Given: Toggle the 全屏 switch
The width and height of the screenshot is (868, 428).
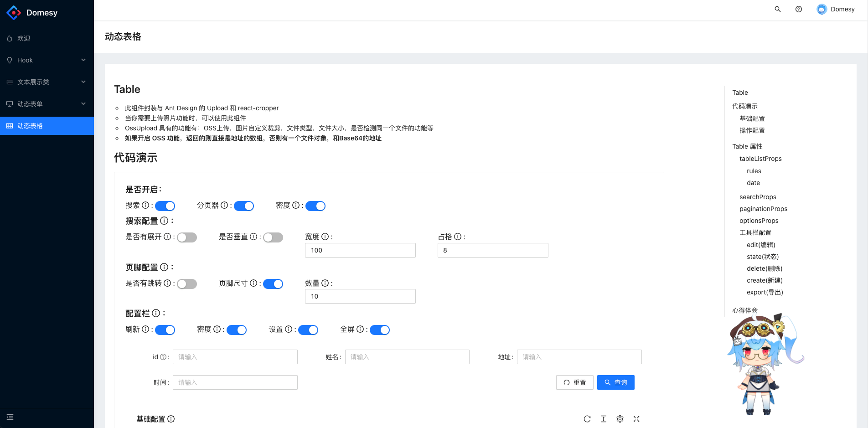Looking at the screenshot, I should (380, 330).
